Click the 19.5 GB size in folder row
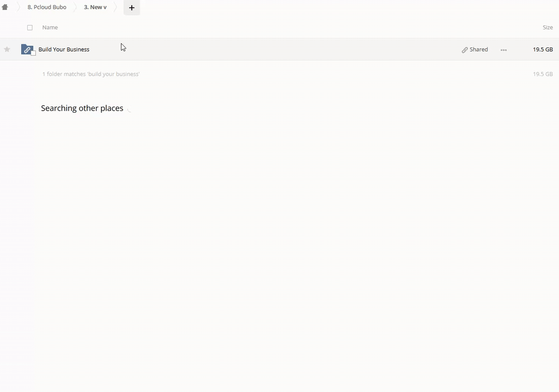 pos(542,50)
